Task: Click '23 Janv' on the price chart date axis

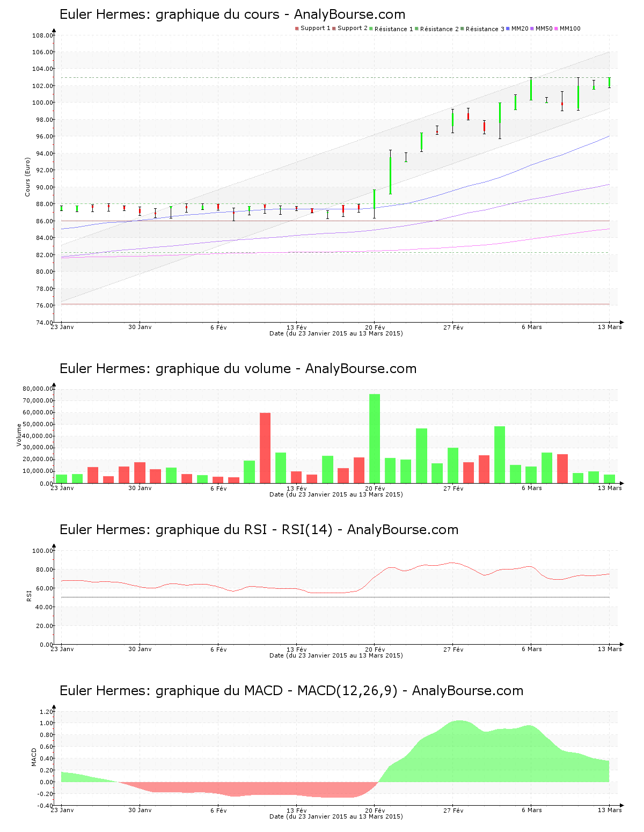Action: click(x=62, y=327)
